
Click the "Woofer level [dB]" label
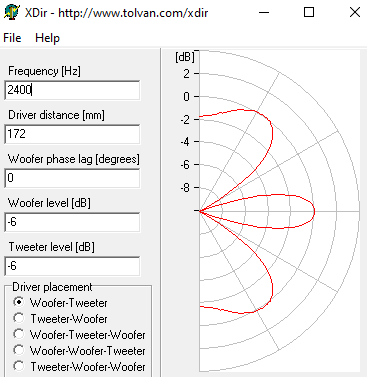(x=49, y=203)
